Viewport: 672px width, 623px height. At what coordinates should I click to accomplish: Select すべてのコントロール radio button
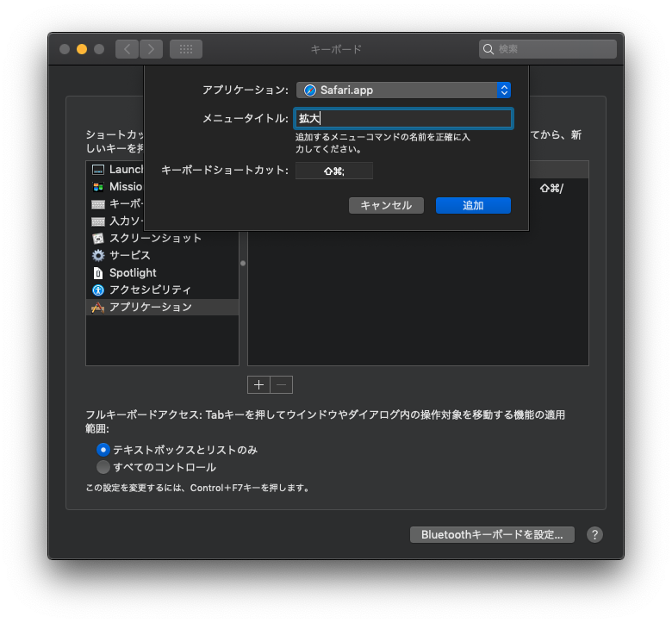pos(103,467)
